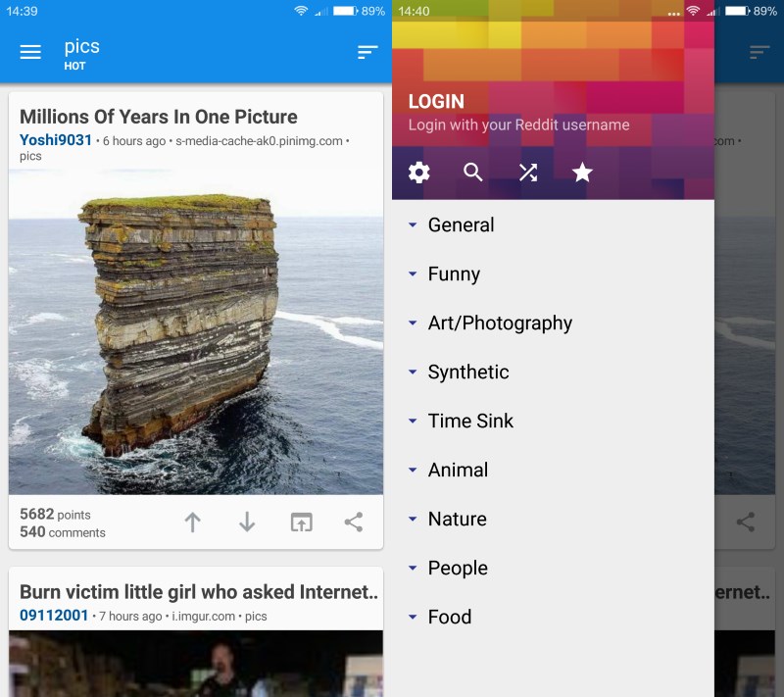
Task: Tap Wi-Fi icon in left status bar
Action: (301, 11)
